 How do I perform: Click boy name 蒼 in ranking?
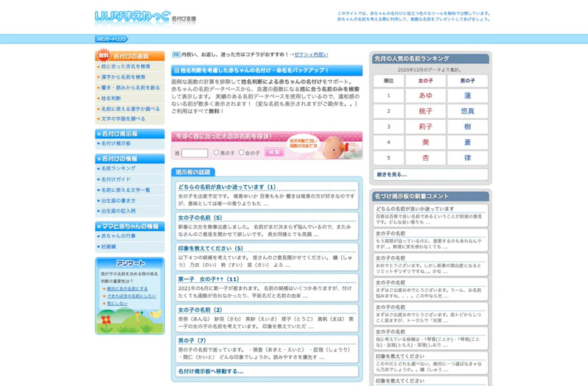click(x=467, y=143)
